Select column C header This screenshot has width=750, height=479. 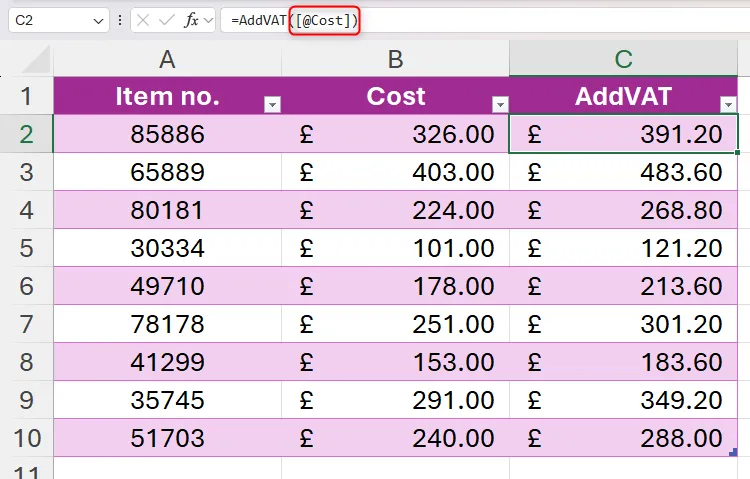click(623, 60)
